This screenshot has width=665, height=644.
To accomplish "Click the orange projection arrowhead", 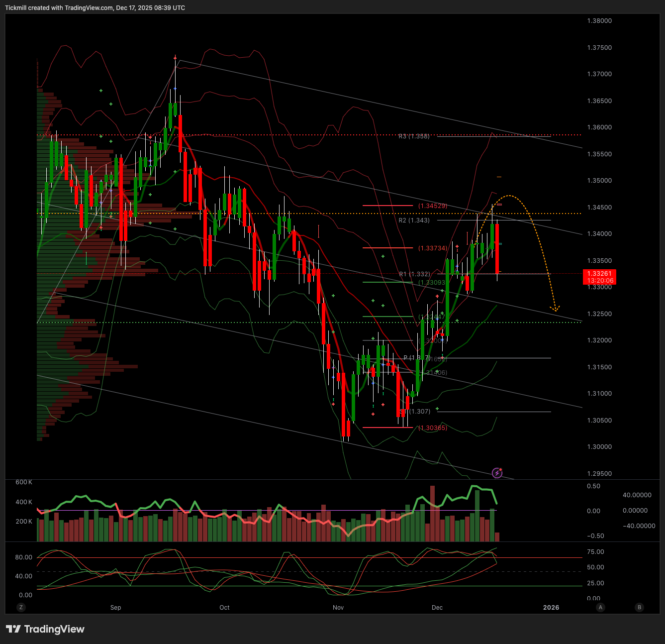I will point(555,309).
